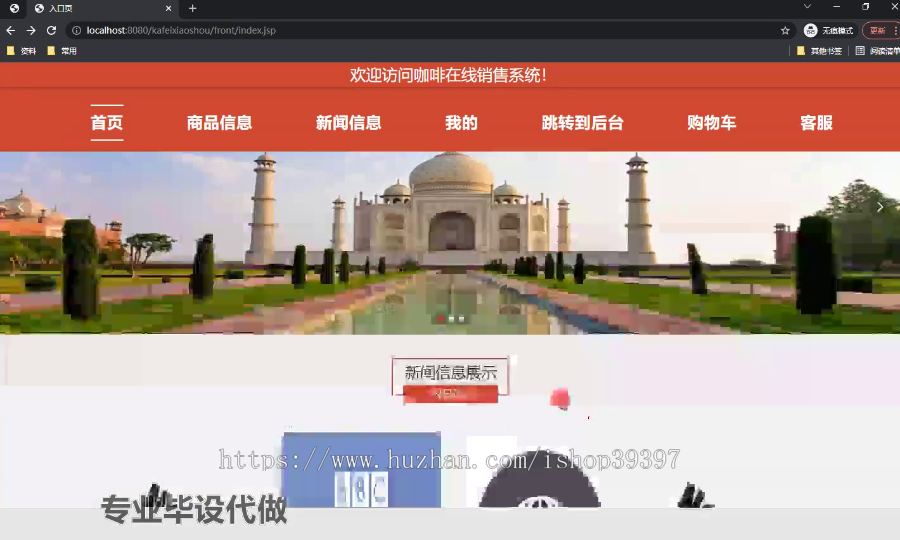The width and height of the screenshot is (900, 540).
Task: Select the 首页 navigation item
Action: (x=107, y=123)
